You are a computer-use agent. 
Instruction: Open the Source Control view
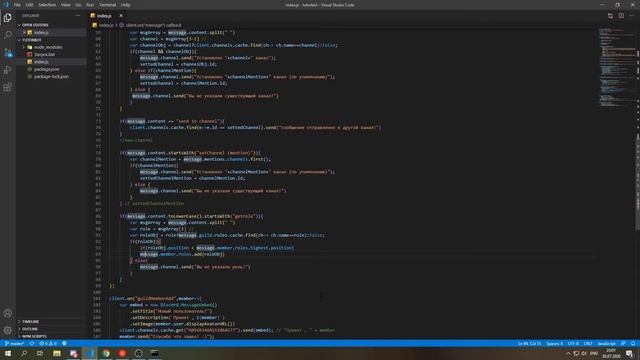coord(7,53)
